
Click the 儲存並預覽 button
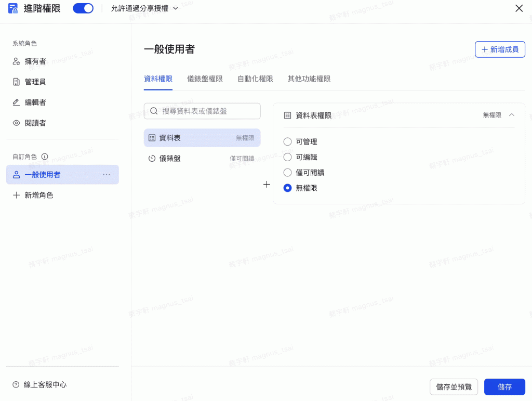tap(454, 387)
